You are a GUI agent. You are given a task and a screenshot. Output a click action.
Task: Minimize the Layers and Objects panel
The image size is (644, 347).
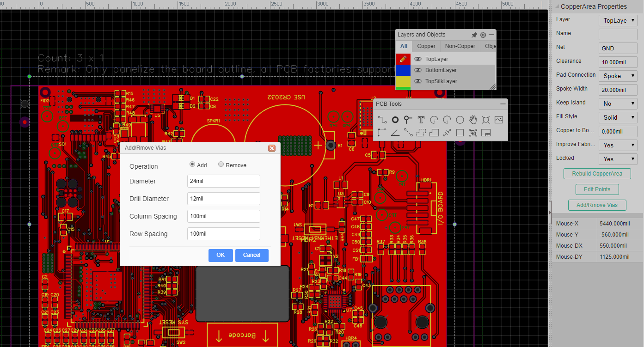pos(491,35)
